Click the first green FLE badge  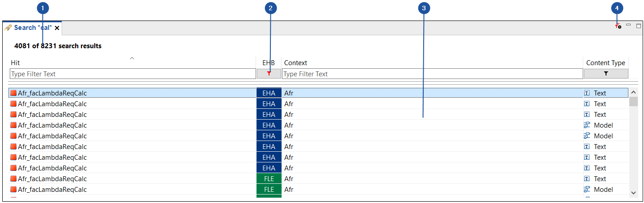click(x=269, y=179)
